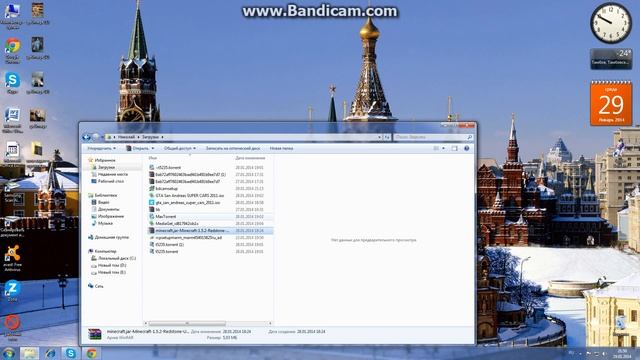Viewport: 640px width, 360px height.
Task: Go forward in Explorer navigation
Action: (96, 137)
